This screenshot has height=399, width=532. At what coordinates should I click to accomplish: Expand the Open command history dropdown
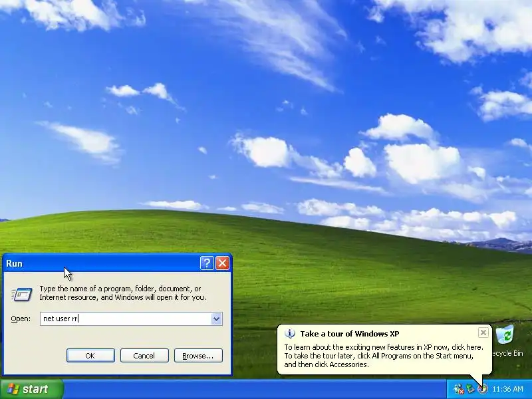[x=217, y=319]
